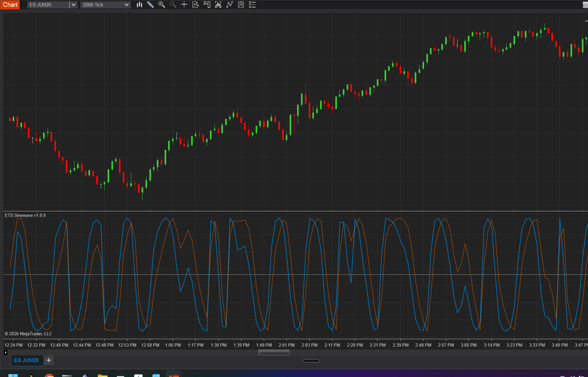
Task: Open the 2000 Tick interval dropdown
Action: point(105,5)
